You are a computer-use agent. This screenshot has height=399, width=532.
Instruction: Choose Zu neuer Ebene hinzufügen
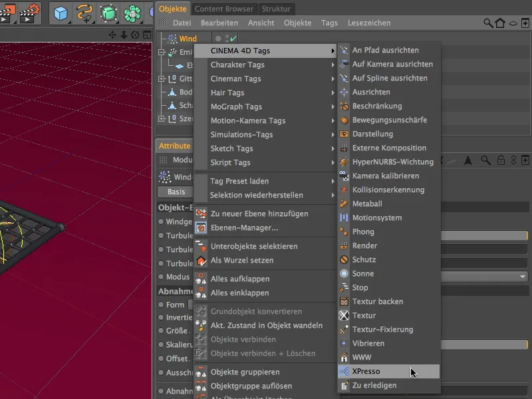pyautogui.click(x=265, y=213)
